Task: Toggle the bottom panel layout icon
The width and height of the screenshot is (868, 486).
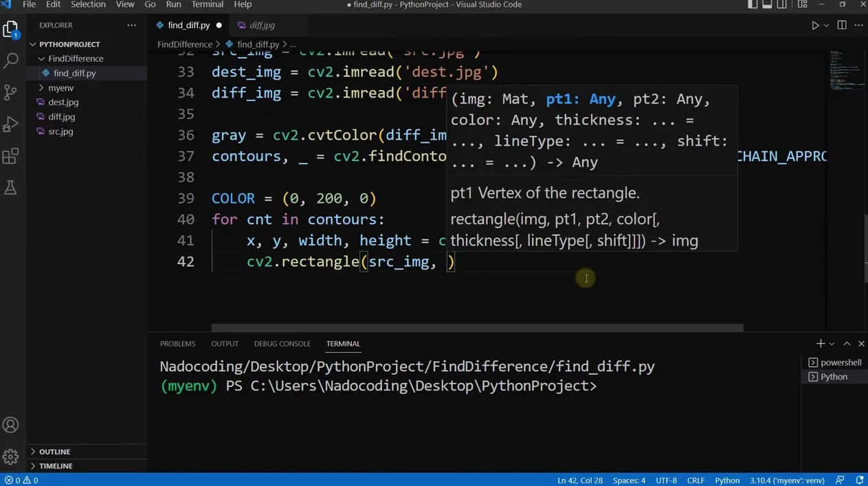Action: point(768,5)
